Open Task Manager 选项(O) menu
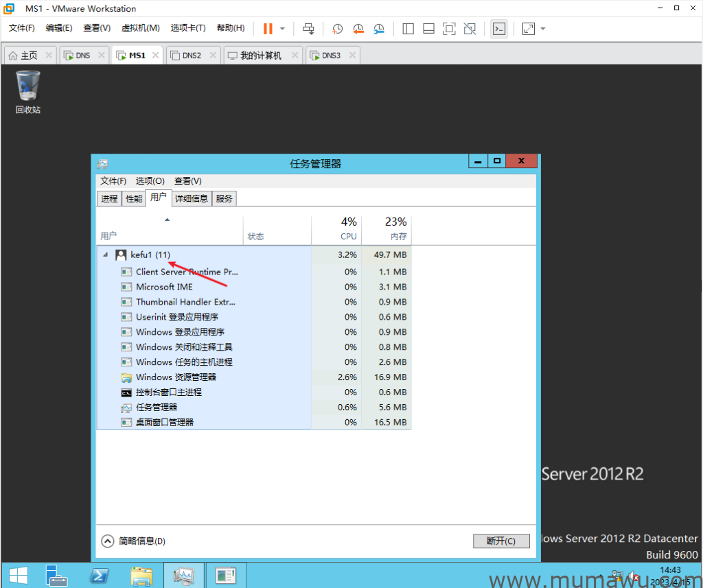The height and width of the screenshot is (588, 703). point(150,180)
